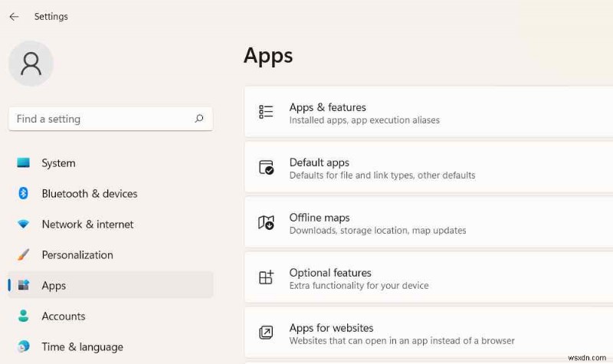
Task: Click the Bluetooth icon in sidebar
Action: pos(24,194)
